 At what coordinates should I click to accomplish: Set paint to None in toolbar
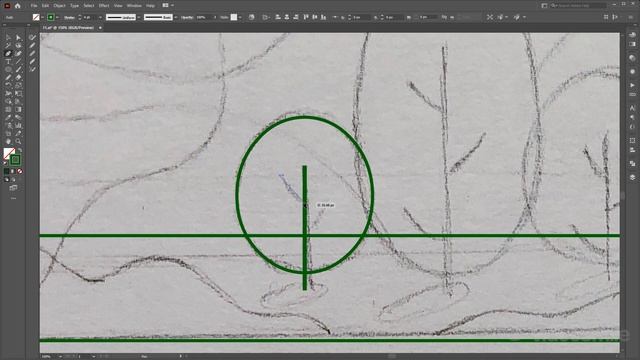pos(20,171)
